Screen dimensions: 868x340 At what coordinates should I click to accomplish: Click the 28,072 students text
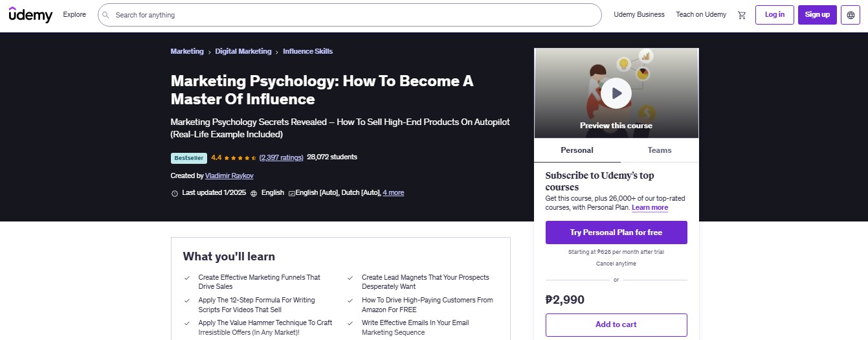click(332, 157)
